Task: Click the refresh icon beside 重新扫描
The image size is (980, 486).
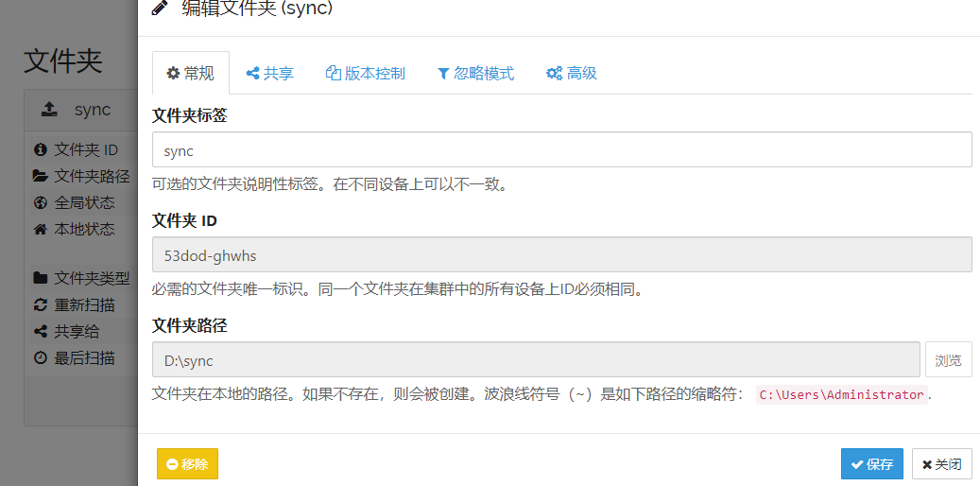Action: [40, 304]
